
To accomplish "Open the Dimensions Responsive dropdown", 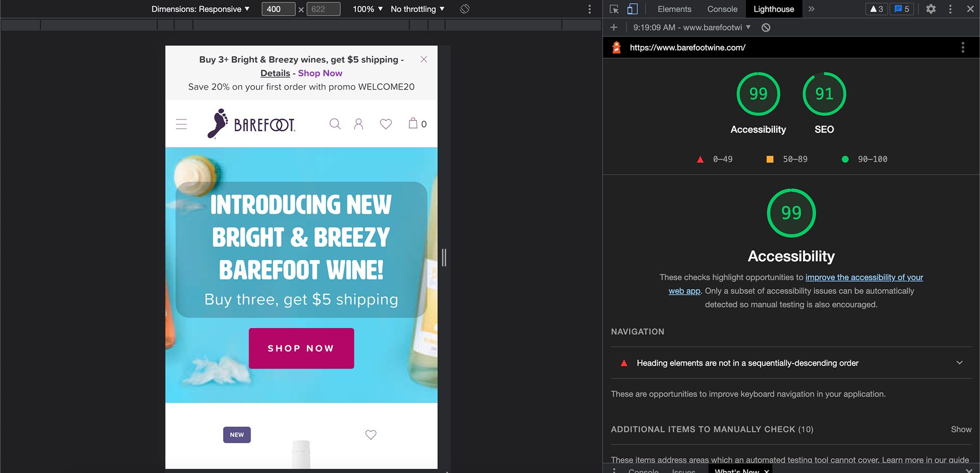I will point(201,9).
